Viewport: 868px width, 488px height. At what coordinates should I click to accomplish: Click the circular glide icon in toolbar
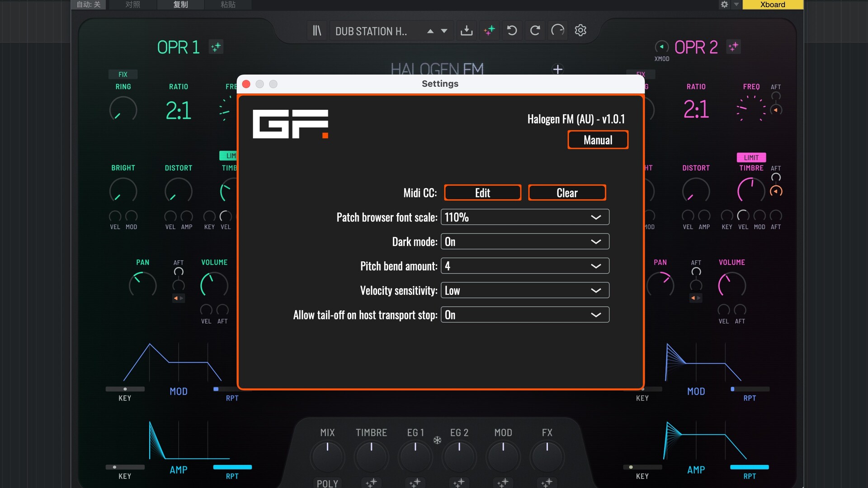click(558, 31)
